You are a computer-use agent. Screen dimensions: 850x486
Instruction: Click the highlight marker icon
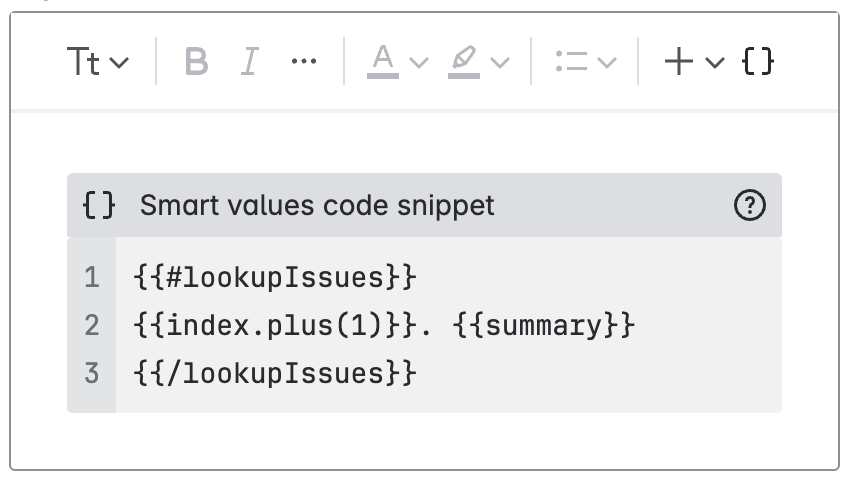coord(464,61)
